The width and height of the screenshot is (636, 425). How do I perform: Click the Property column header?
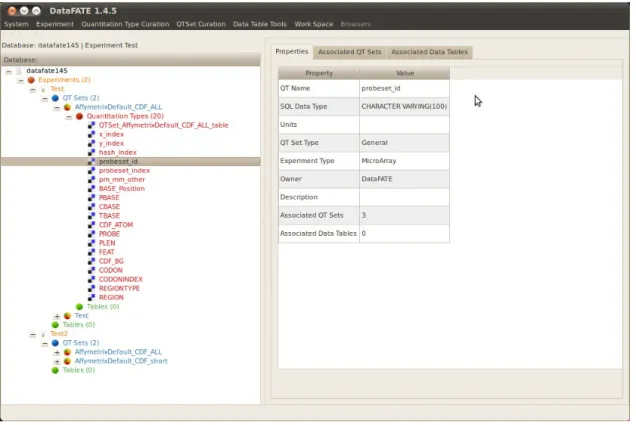coord(319,73)
